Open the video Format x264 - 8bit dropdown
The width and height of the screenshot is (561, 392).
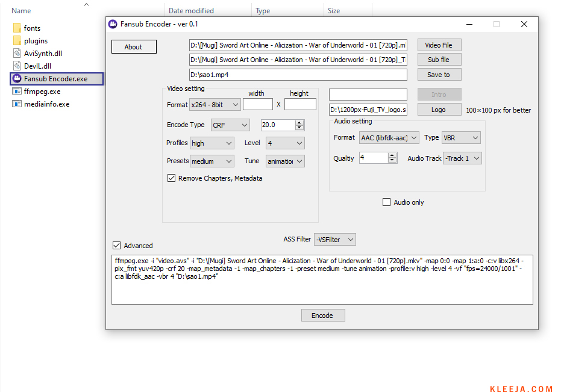(x=215, y=105)
